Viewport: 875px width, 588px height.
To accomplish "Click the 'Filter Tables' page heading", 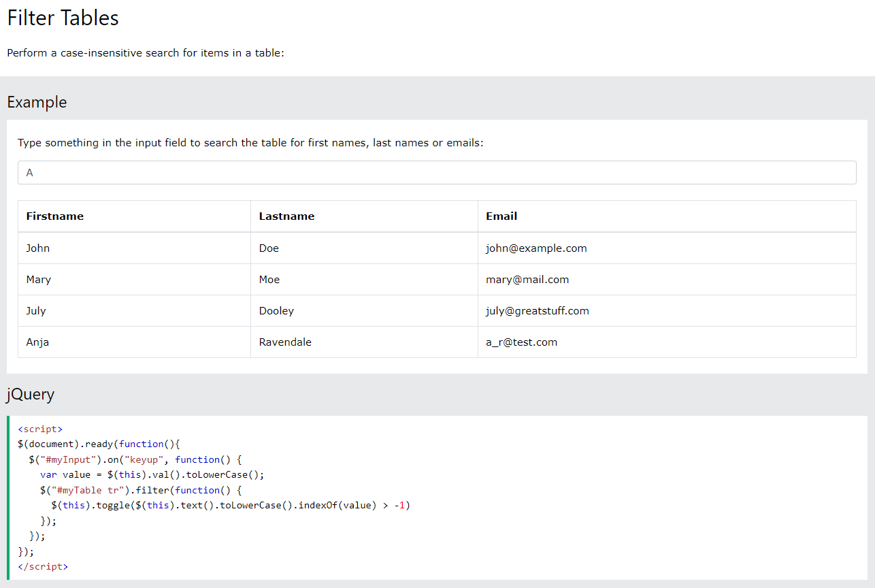I will tap(63, 18).
